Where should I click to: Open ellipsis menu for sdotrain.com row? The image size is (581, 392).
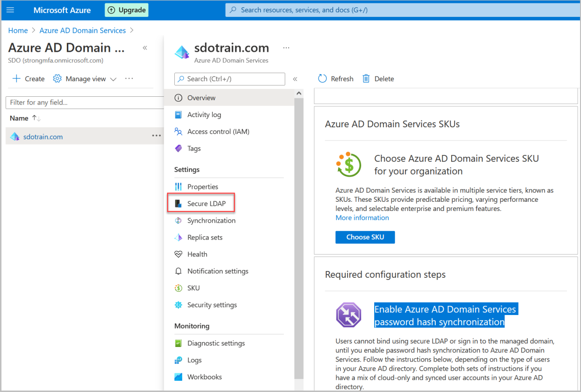156,136
